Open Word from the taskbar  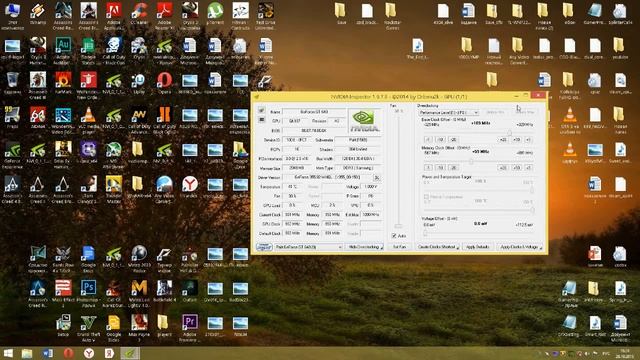tap(48, 353)
